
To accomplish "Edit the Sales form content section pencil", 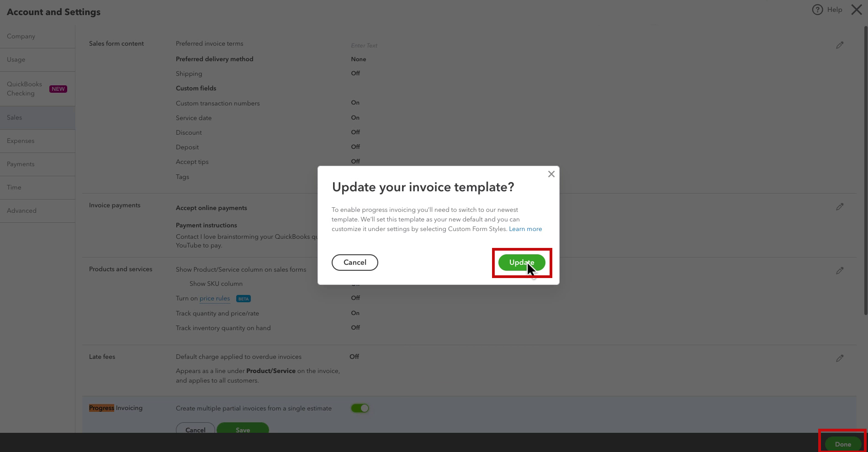I will (x=840, y=45).
